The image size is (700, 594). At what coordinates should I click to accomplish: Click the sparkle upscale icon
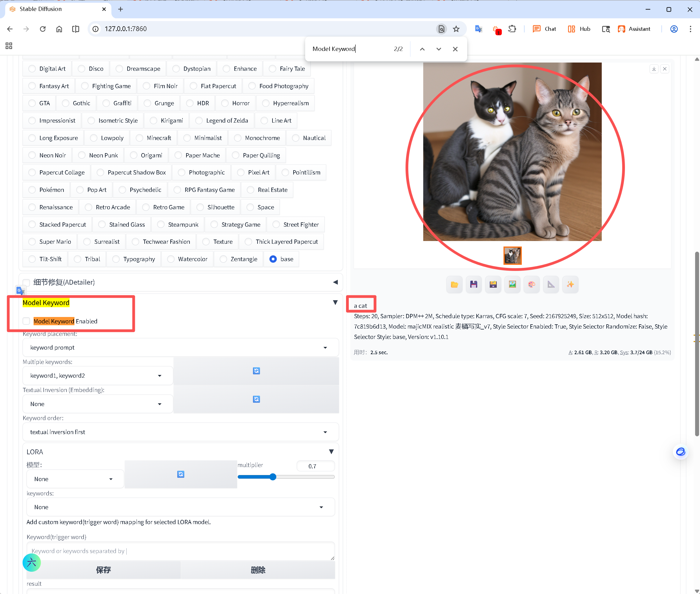[x=570, y=285]
